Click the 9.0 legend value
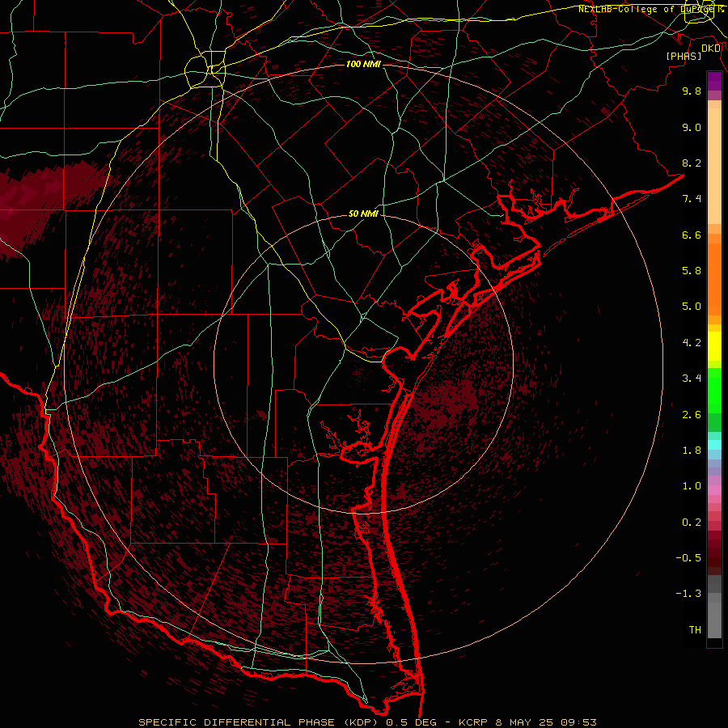 coord(692,127)
